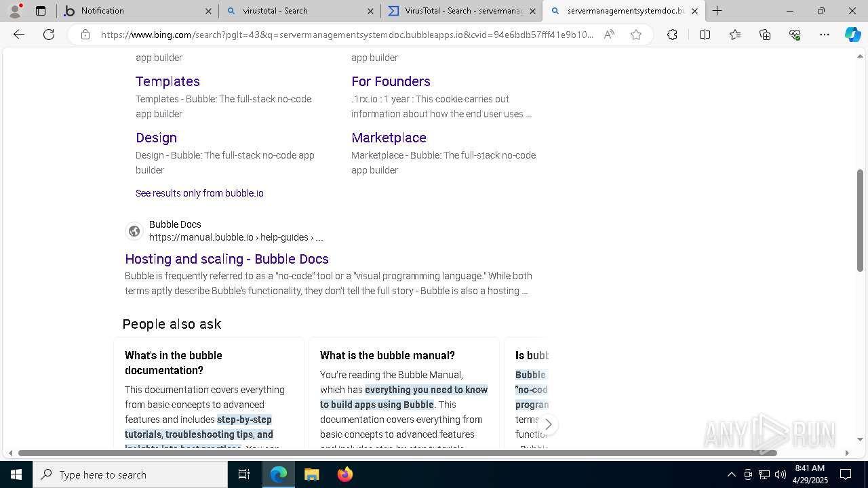The width and height of the screenshot is (868, 488).
Task: Open the Windows Start menu
Action: [x=16, y=474]
